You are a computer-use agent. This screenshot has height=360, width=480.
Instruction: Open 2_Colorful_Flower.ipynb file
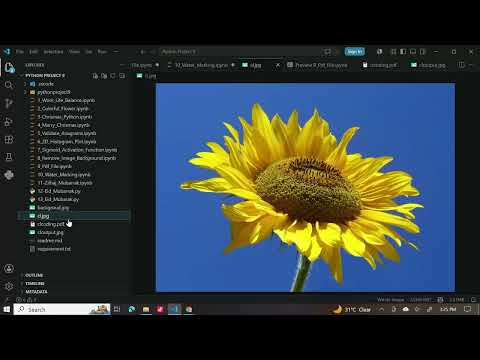coord(63,109)
